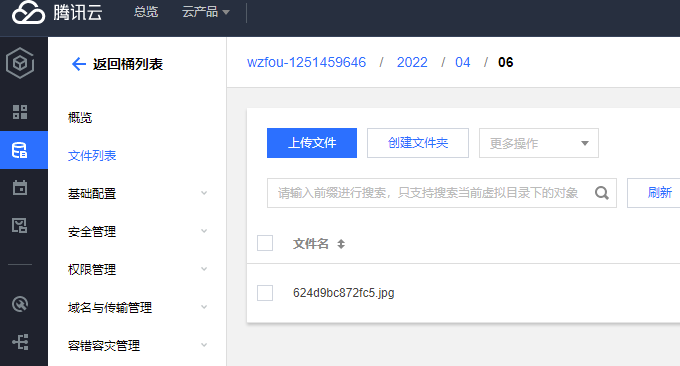Select 文件列表 in the side menu

point(92,156)
